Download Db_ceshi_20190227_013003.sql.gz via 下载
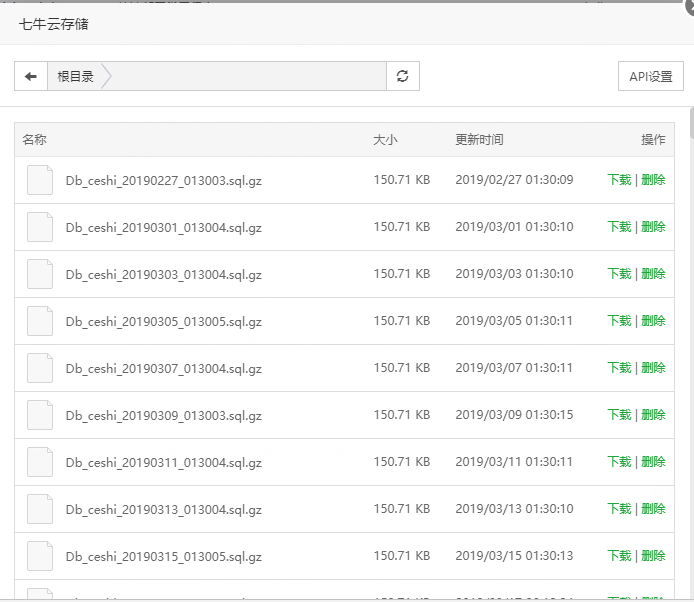The width and height of the screenshot is (694, 602). 619,180
